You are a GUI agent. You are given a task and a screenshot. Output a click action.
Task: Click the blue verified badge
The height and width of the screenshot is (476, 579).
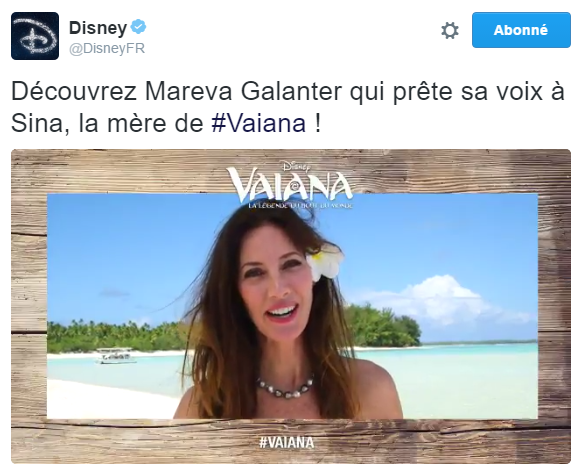click(139, 27)
